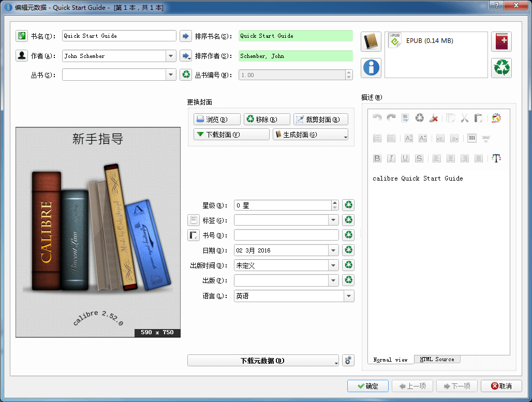Image resolution: width=532 pixels, height=402 pixels.
Task: Click the calibre cover image thumbnail
Action: click(x=98, y=232)
